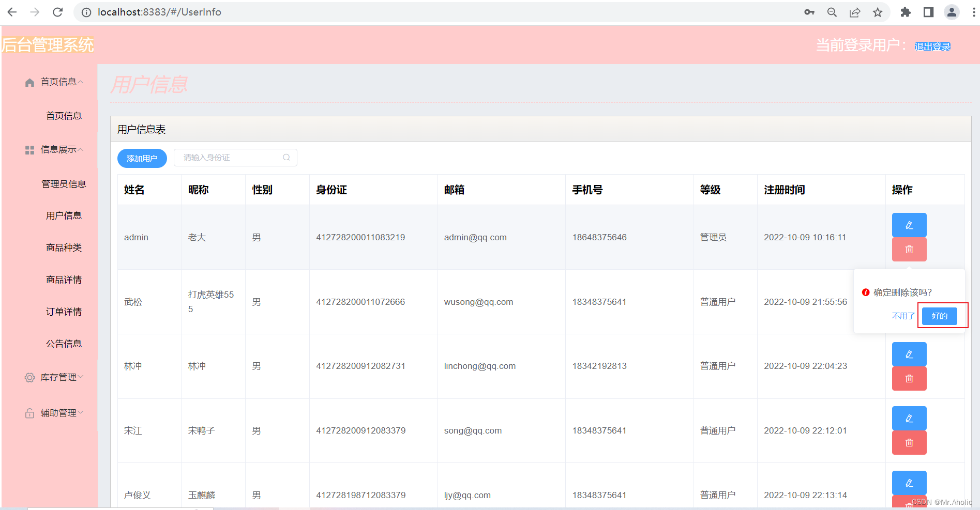Click the bookmark star in the address bar
This screenshot has height=510, width=980.
[878, 12]
